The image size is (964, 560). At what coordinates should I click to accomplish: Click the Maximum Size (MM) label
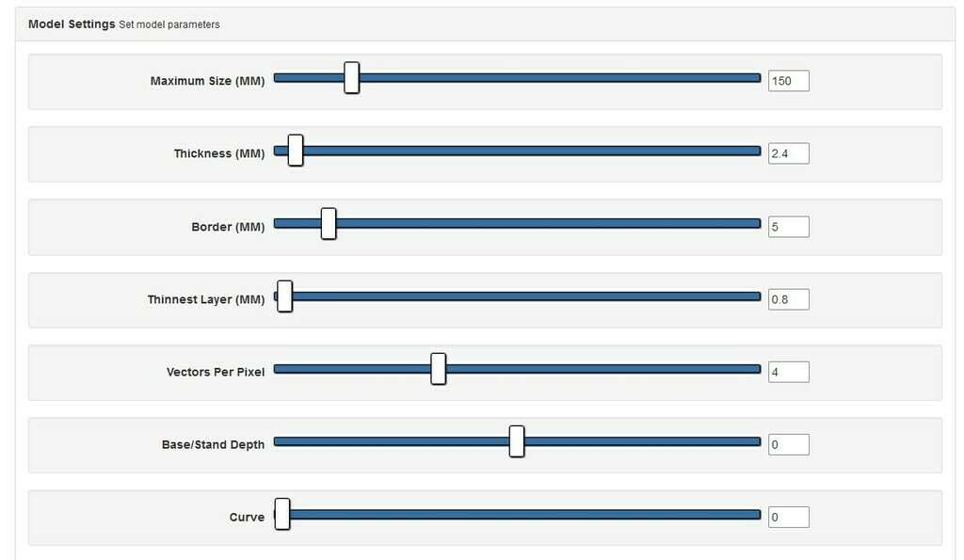[x=207, y=81]
